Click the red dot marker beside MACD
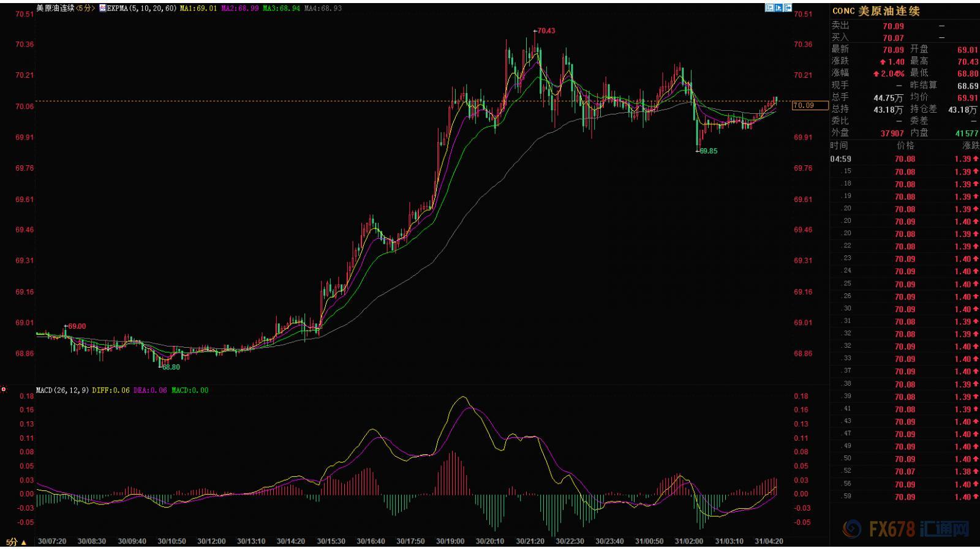 click(4, 389)
